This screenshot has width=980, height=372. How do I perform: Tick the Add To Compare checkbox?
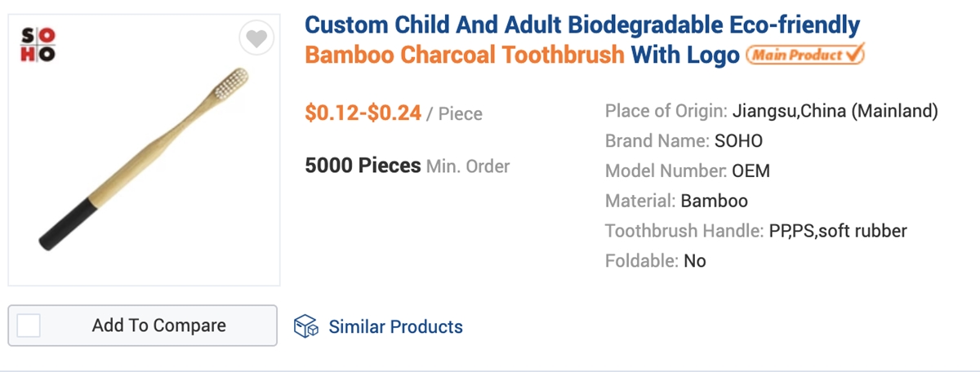tap(29, 325)
